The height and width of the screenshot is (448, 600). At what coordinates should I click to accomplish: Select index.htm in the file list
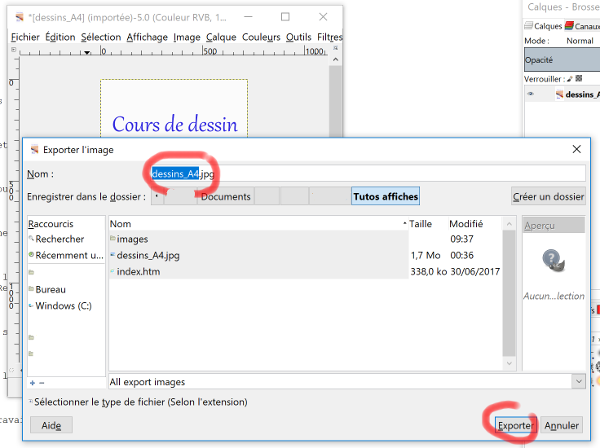(259, 272)
